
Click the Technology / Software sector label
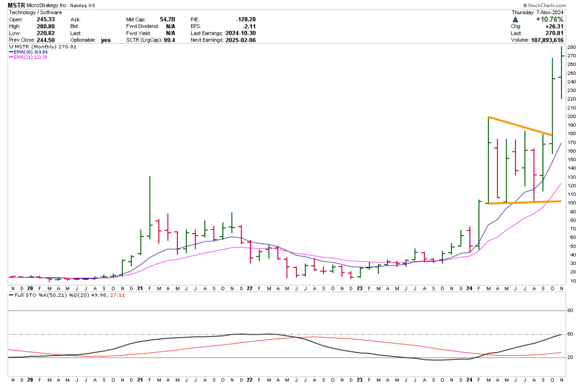tap(34, 12)
